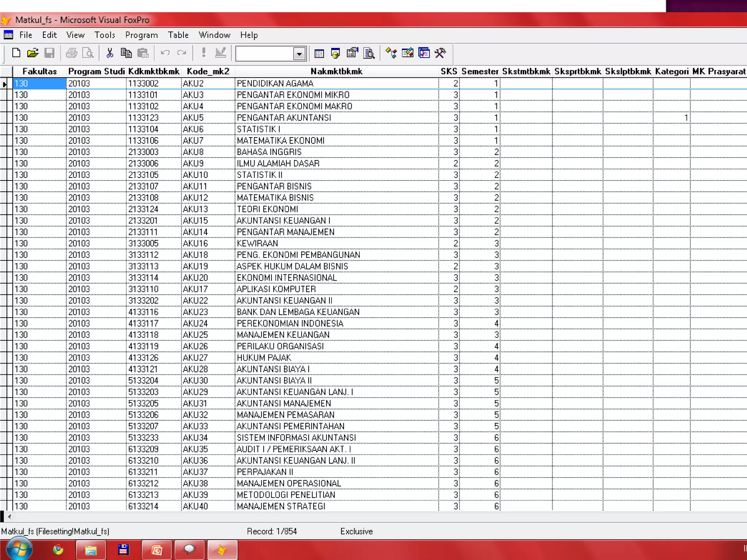Click the New file toolbar icon

(x=16, y=53)
